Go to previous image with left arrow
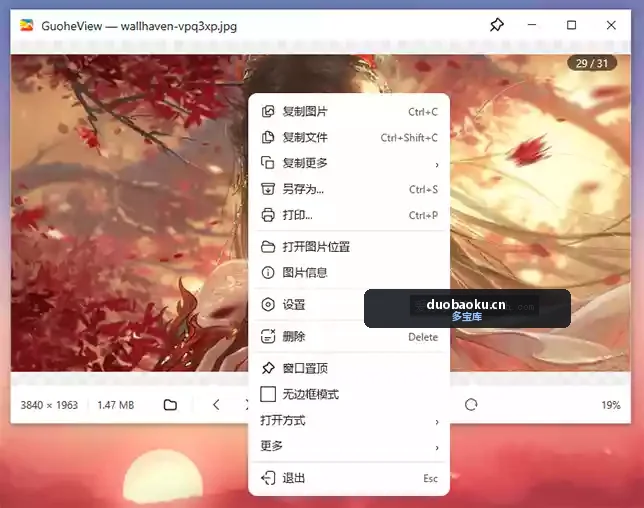Screen dimensions: 644x508 216,405
